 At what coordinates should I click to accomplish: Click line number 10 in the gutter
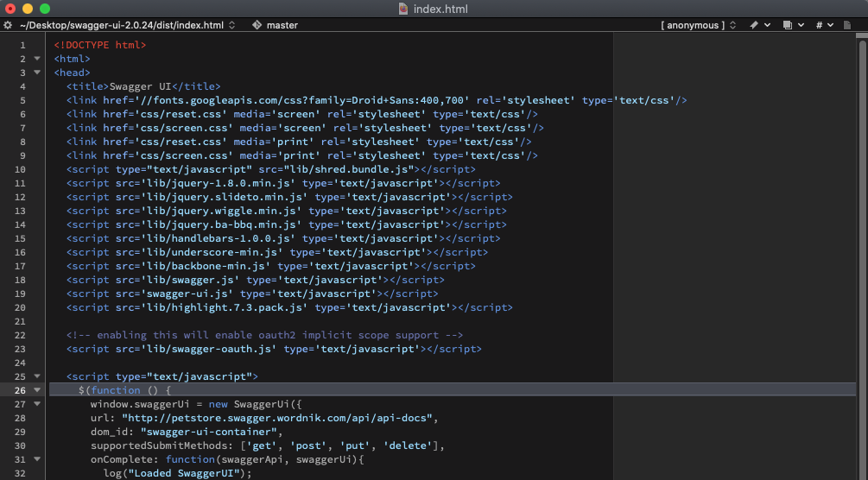coord(20,169)
